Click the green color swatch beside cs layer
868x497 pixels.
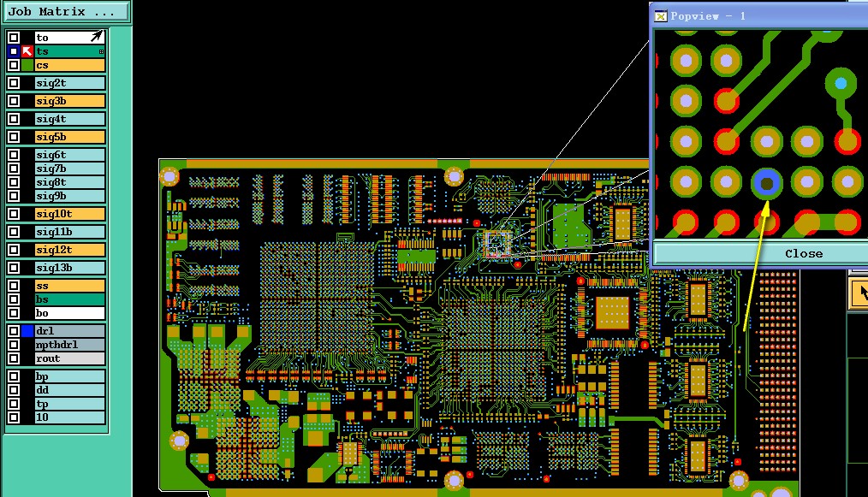click(27, 65)
